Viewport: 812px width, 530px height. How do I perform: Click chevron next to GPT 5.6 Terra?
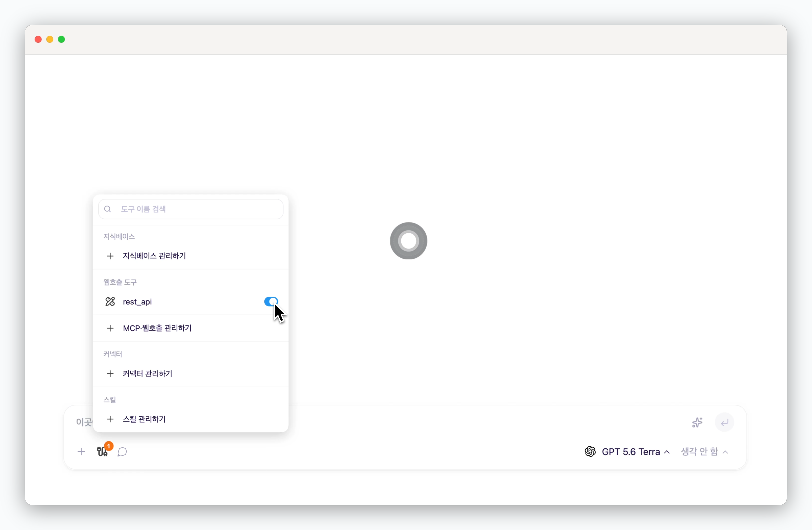point(667,452)
